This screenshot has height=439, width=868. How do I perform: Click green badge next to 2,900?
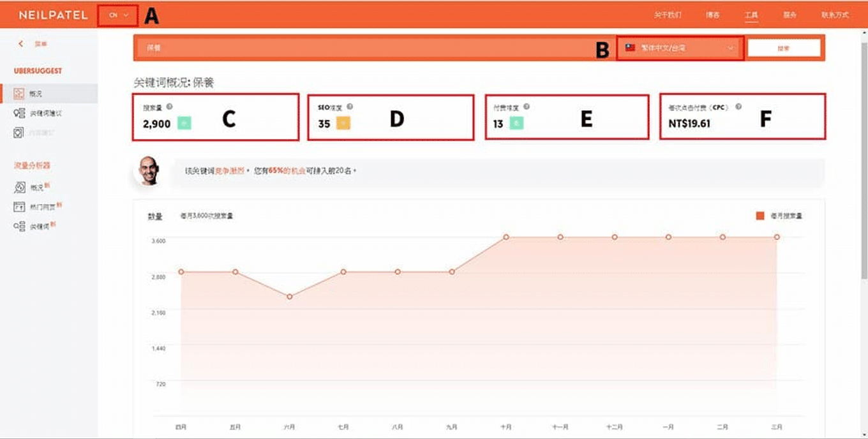(184, 123)
